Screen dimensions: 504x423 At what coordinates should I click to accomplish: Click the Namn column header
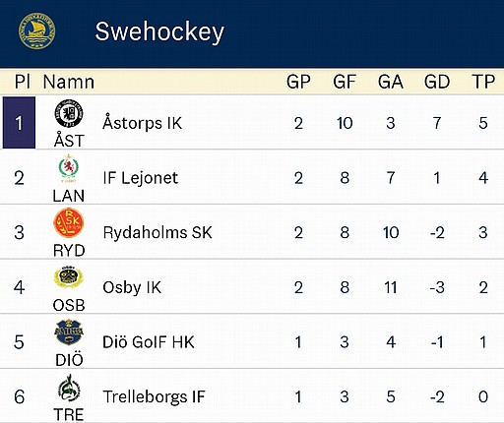click(x=69, y=82)
